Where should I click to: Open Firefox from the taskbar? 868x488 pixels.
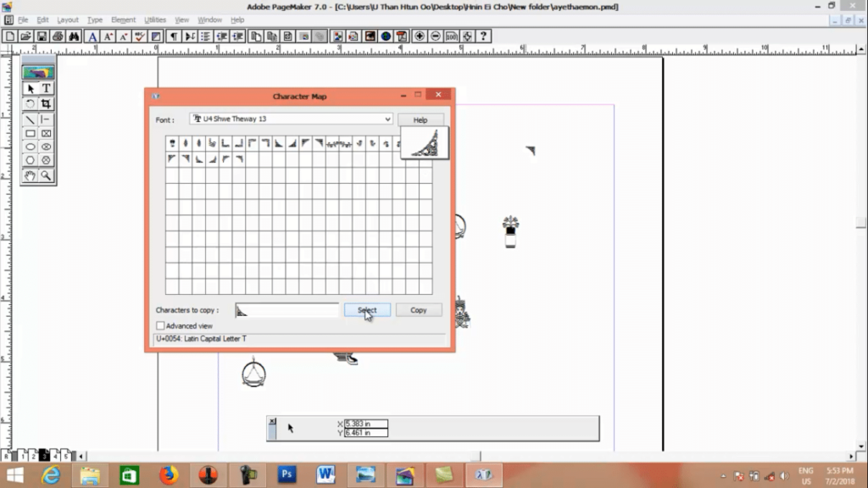coord(169,474)
